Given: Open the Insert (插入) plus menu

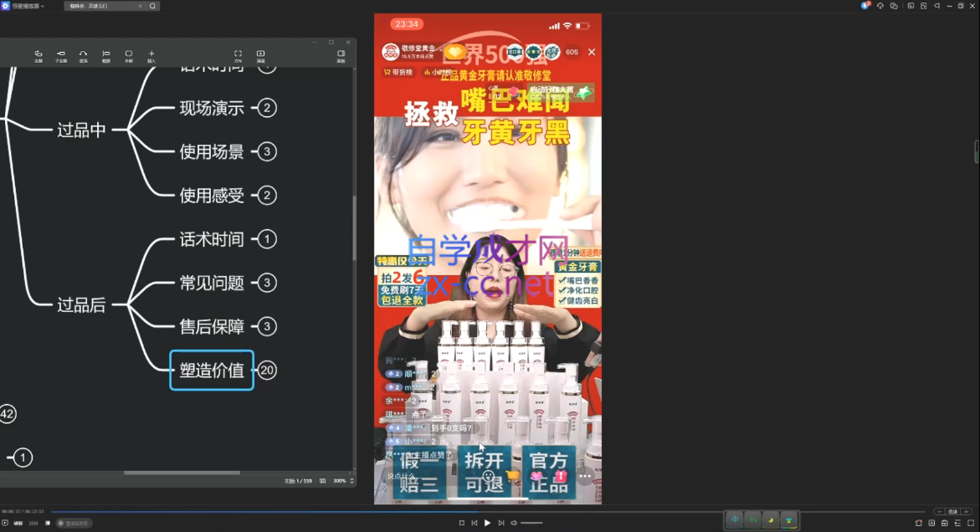Looking at the screenshot, I should [x=151, y=56].
